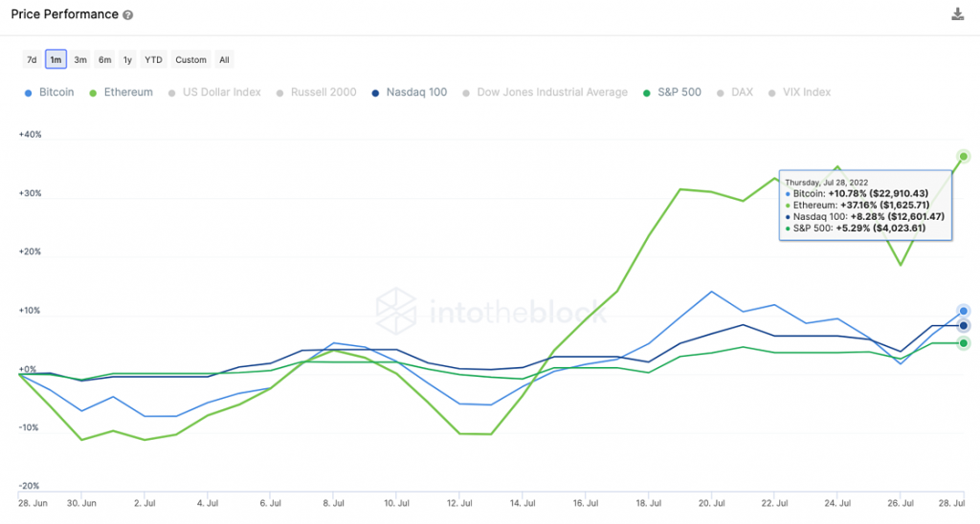Download the Price Performance chart

(x=957, y=14)
